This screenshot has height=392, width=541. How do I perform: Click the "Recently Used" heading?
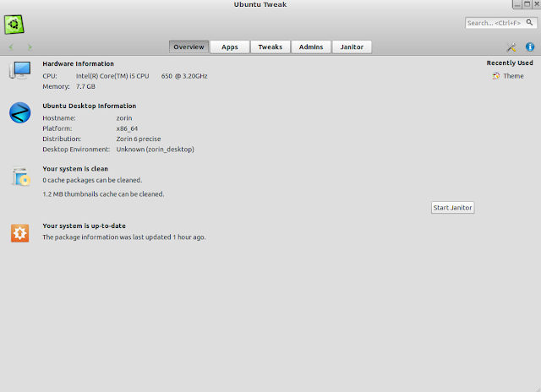(x=510, y=63)
